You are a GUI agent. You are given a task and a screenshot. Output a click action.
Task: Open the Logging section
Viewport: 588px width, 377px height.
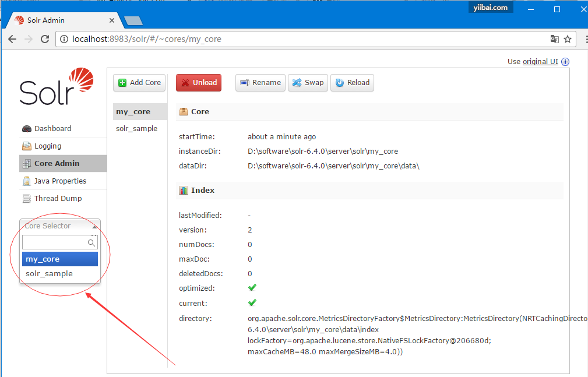pos(47,146)
